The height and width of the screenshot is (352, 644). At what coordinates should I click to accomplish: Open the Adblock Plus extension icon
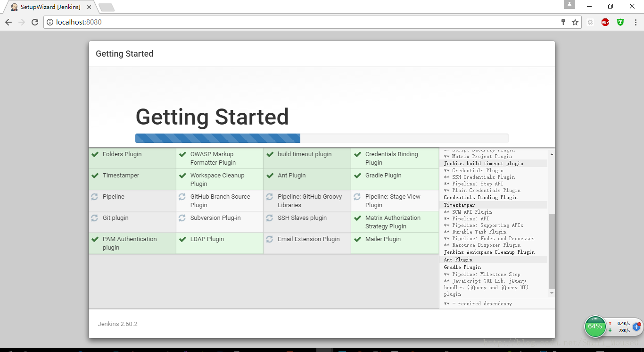pos(605,22)
